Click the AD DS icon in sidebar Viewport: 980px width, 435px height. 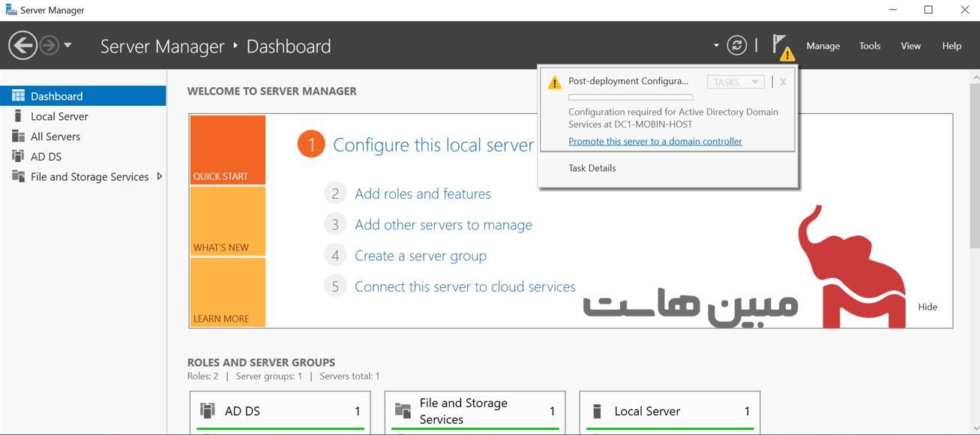pyautogui.click(x=18, y=157)
